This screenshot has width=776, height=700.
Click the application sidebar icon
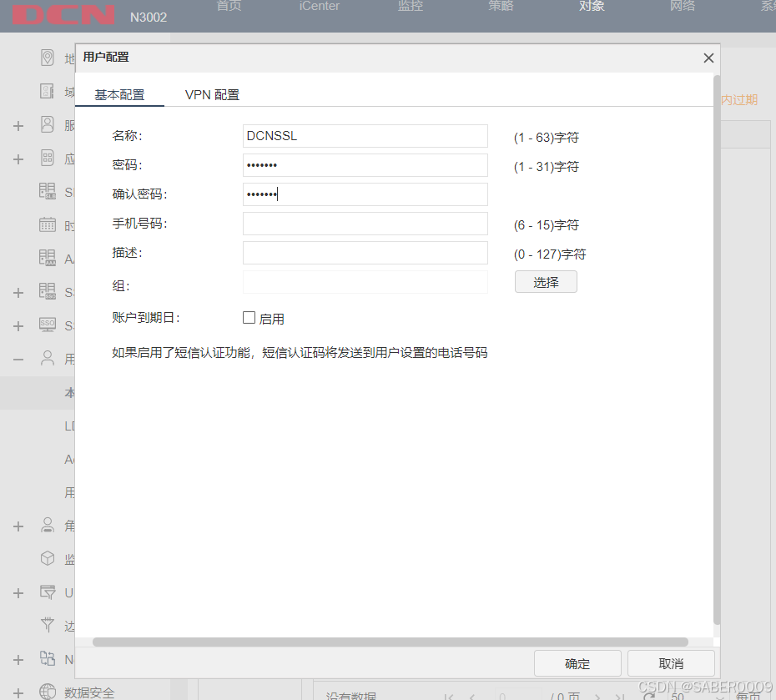(48, 159)
